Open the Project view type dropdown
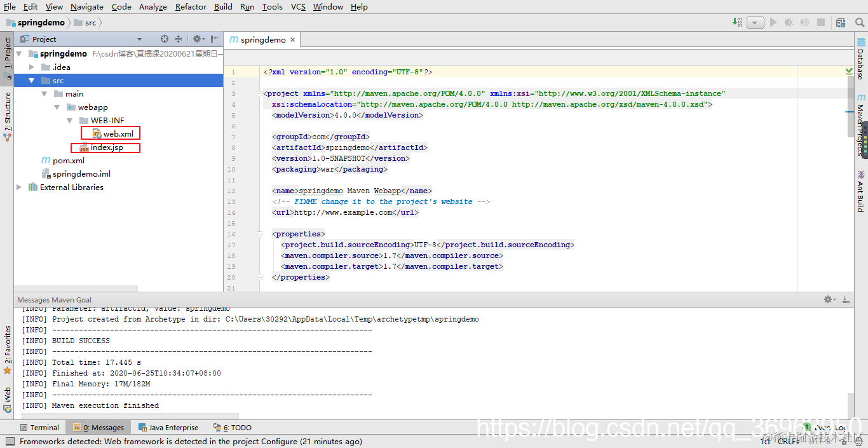 coord(140,39)
